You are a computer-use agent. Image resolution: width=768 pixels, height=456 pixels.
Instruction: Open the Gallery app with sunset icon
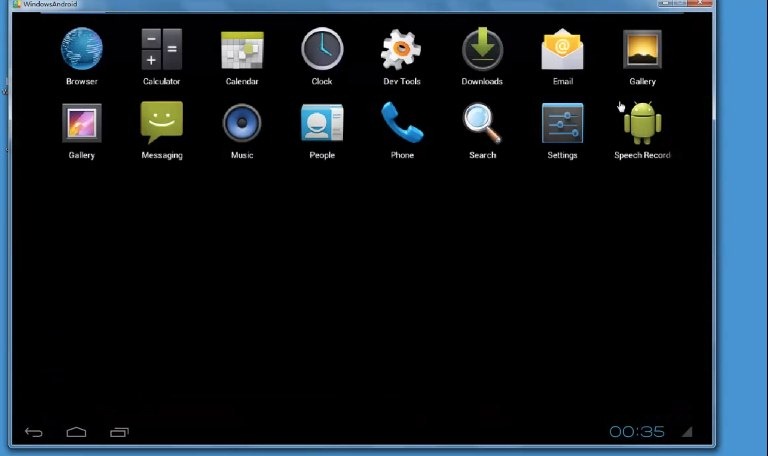tap(642, 49)
